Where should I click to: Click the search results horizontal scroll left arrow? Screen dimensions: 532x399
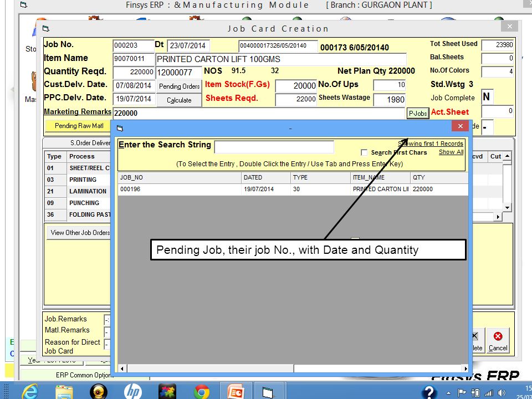[122, 369]
